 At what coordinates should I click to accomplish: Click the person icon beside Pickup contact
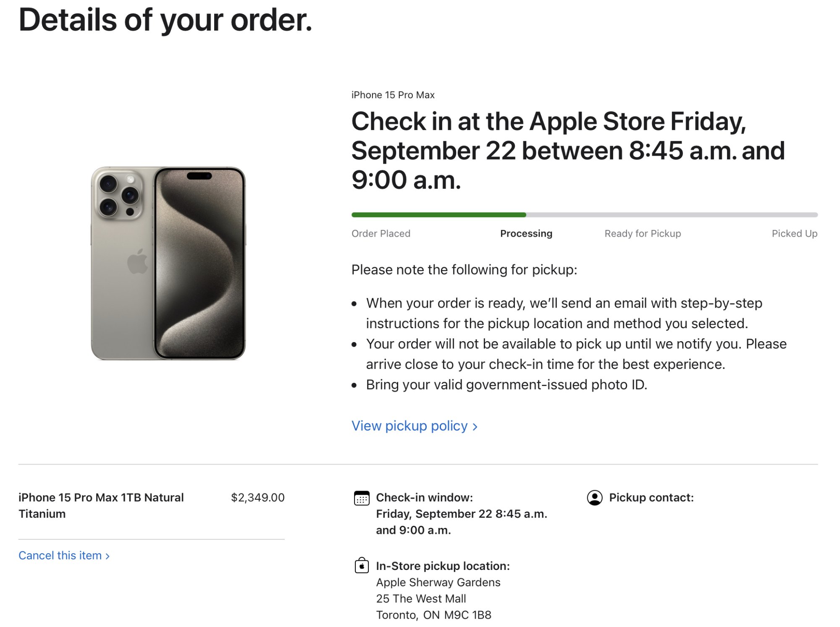point(594,498)
